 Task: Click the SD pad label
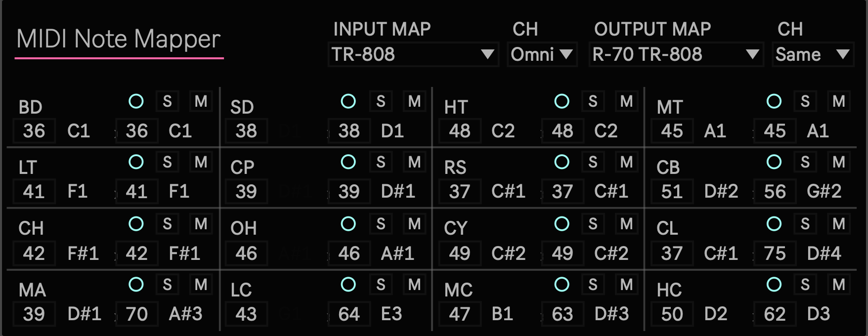pyautogui.click(x=242, y=107)
